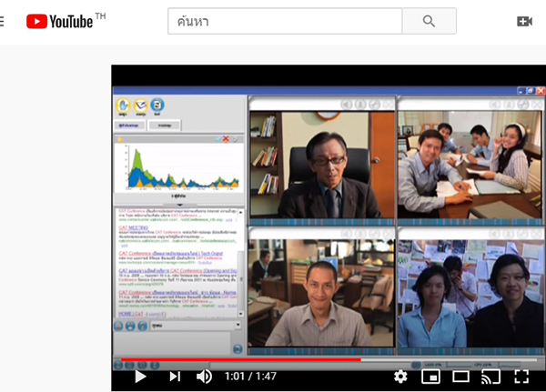The image size is (546, 392).
Task: Open the hamburger guide menu
Action: pos(3,21)
